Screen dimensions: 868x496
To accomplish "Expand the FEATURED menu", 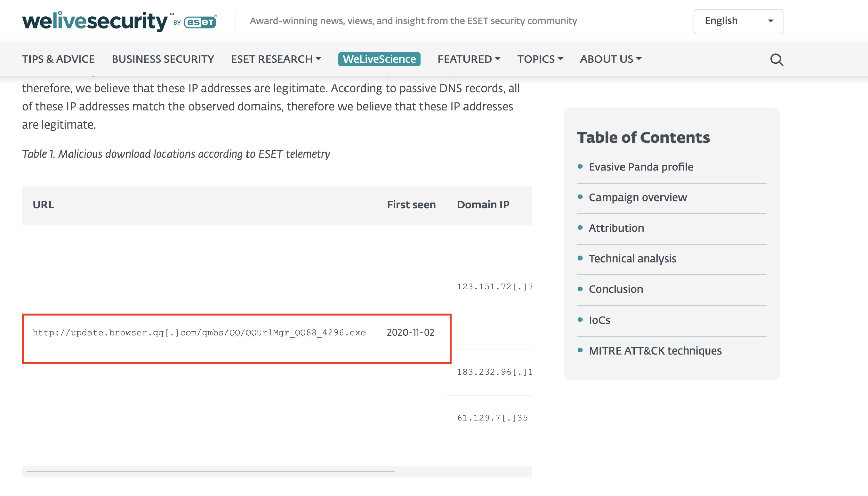I will (469, 59).
